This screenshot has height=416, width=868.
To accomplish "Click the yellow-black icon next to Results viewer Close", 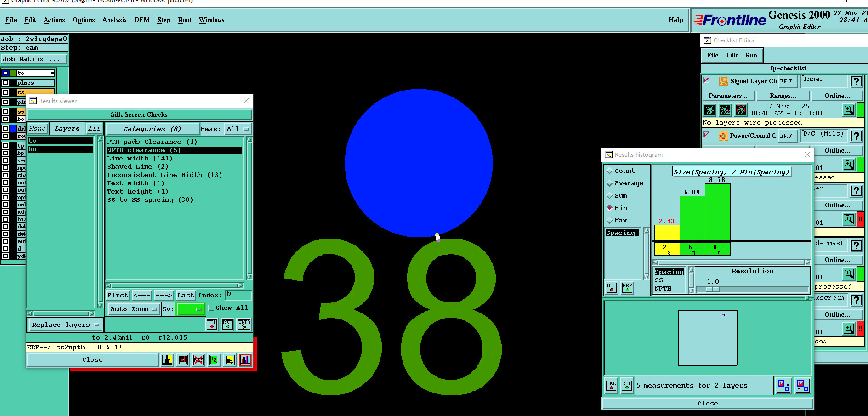I will click(167, 360).
